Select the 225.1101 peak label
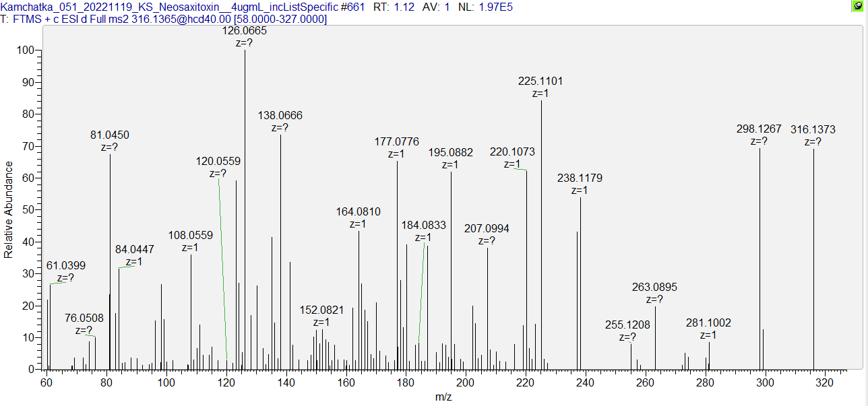 (540, 81)
